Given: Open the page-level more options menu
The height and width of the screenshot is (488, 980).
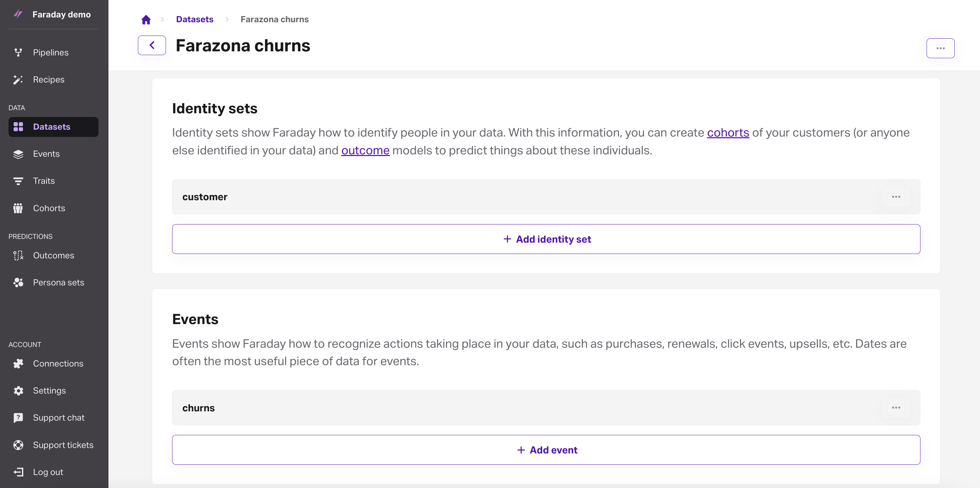Looking at the screenshot, I should pyautogui.click(x=940, y=48).
